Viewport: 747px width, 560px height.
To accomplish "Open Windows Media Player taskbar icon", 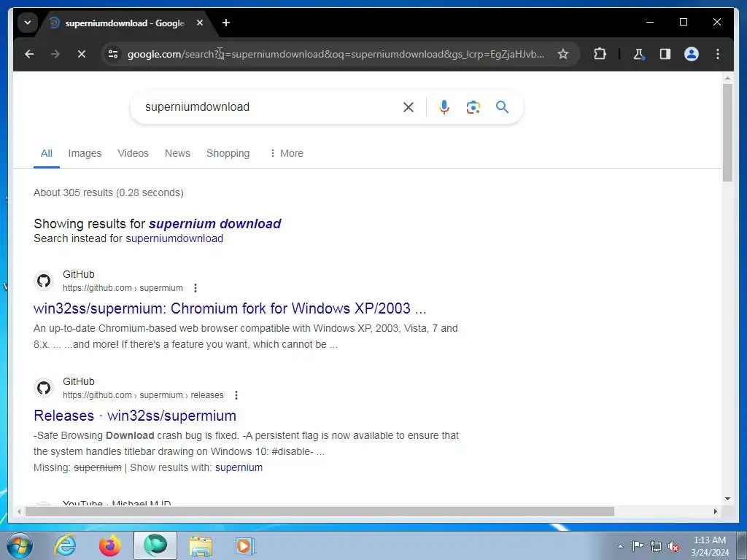I will click(x=245, y=545).
